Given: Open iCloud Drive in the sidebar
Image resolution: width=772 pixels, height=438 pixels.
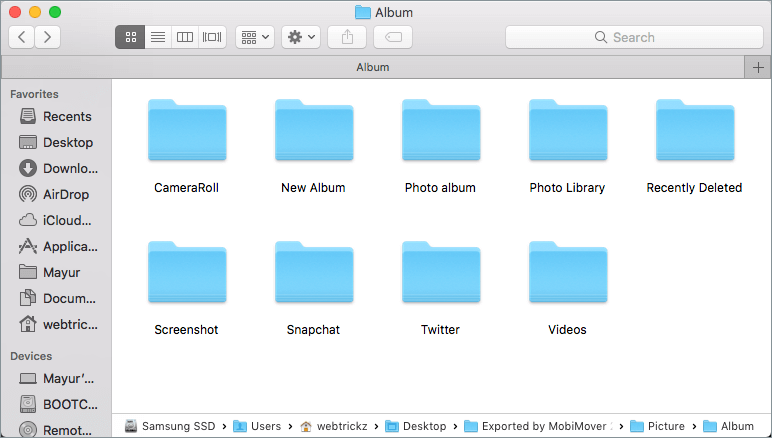Looking at the screenshot, I should click(x=55, y=220).
